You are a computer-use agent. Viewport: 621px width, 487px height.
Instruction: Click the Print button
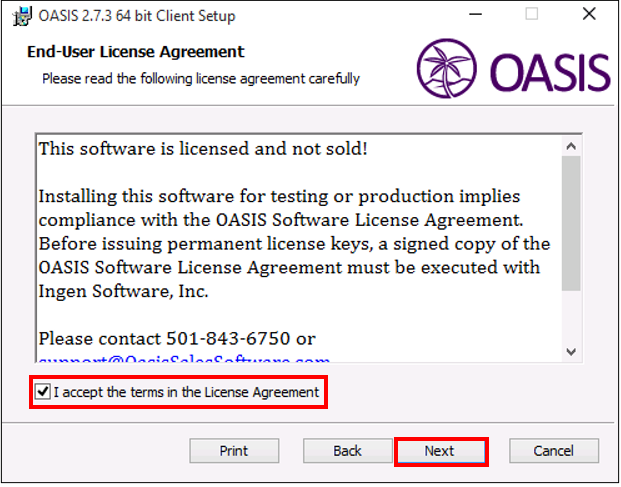[234, 451]
